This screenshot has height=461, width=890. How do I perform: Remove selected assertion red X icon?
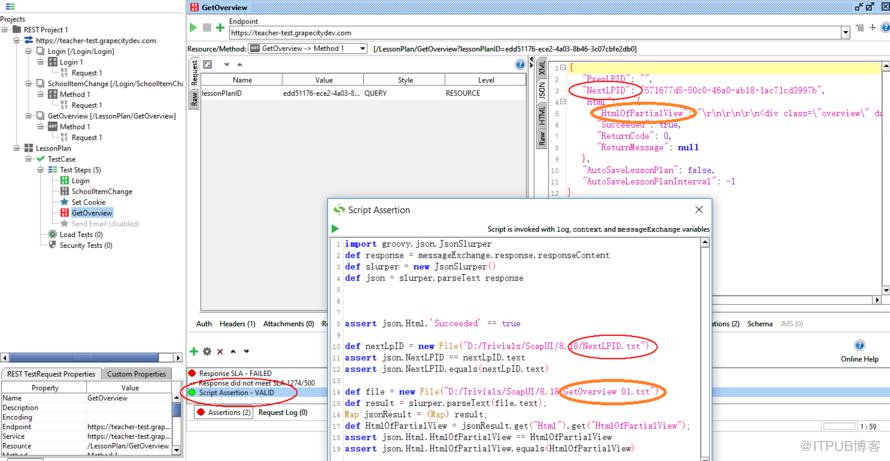click(x=220, y=351)
